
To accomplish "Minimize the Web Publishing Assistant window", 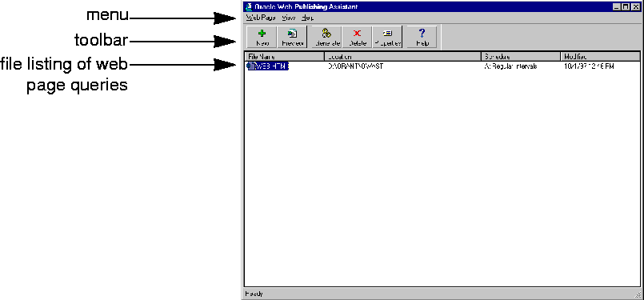I will [x=617, y=6].
